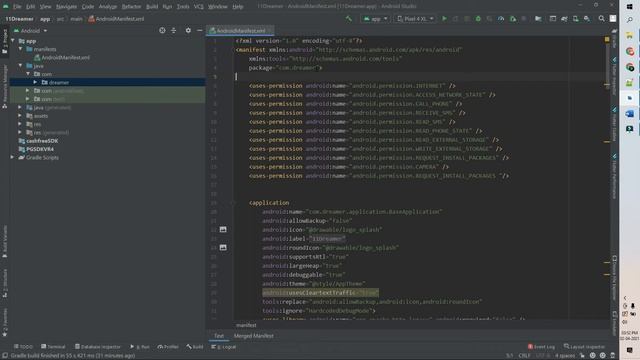640x360 pixels.
Task: Open the Event Log
Action: (541, 347)
